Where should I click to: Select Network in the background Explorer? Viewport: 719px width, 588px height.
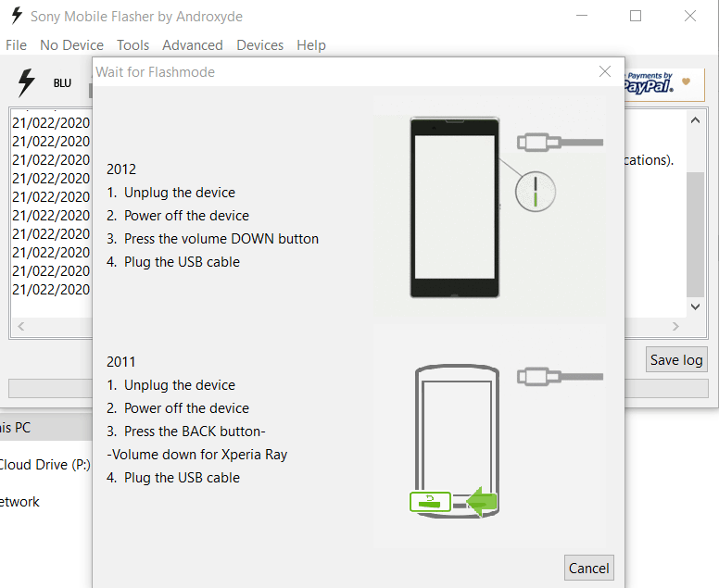[x=19, y=502]
